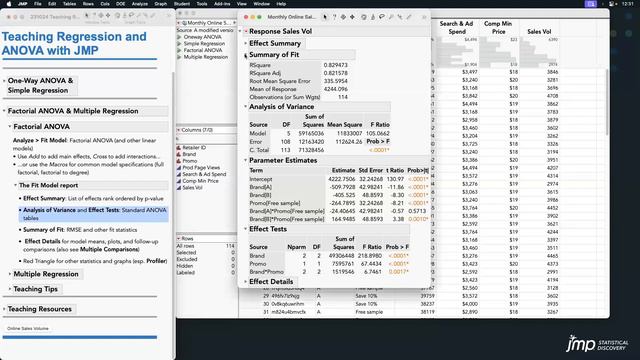Open the Tables menu
Viewport: 640px width, 360px height.
[69, 4]
